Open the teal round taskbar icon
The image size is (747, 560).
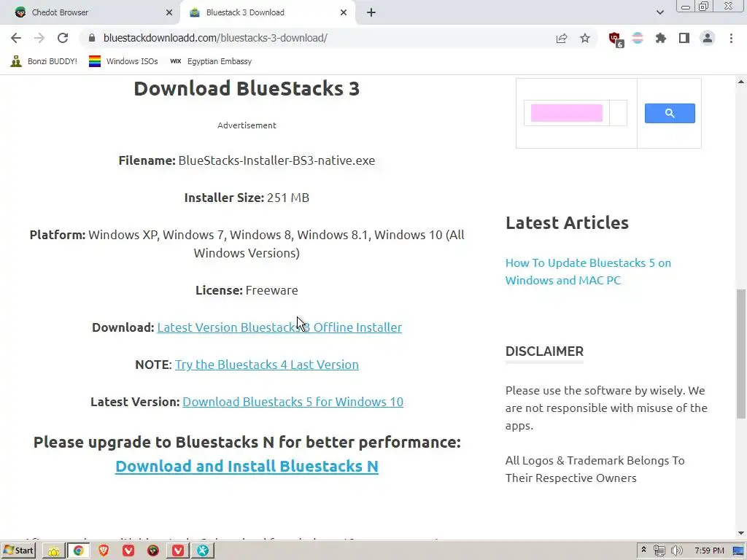click(x=203, y=551)
